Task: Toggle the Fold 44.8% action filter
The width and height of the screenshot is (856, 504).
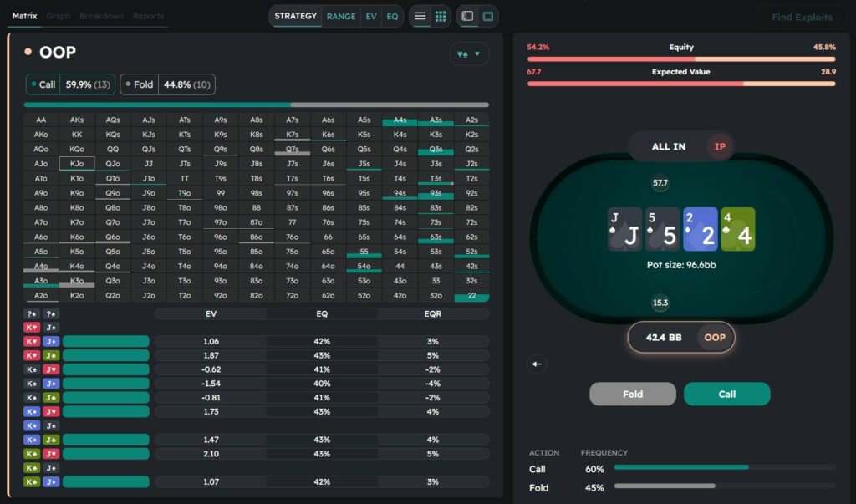Action: coord(167,84)
